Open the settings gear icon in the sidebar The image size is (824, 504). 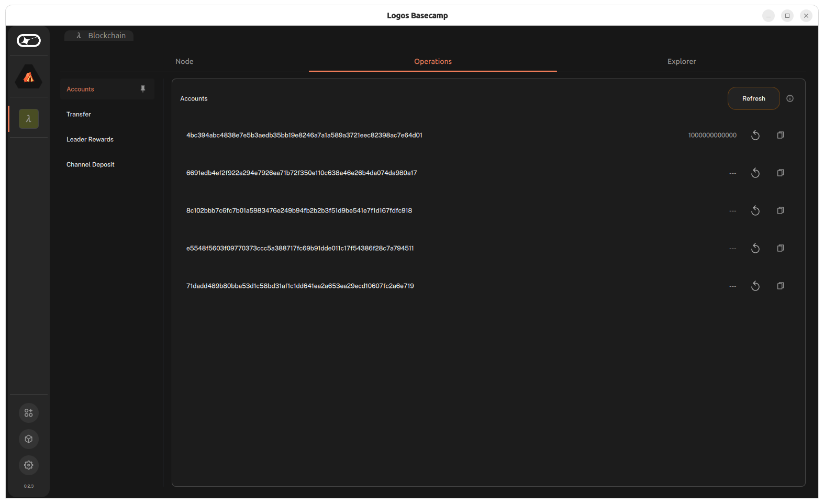click(x=29, y=465)
